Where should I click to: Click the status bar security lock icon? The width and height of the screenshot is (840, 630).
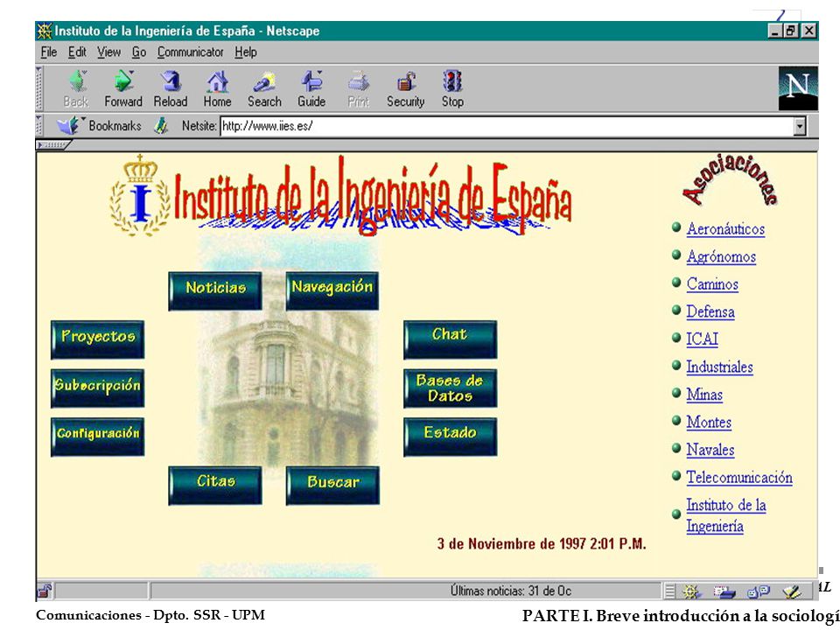(x=44, y=591)
